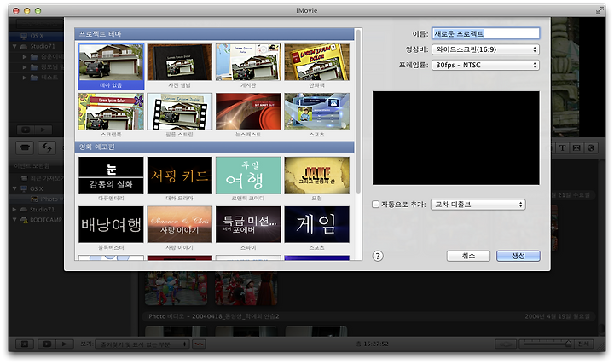Viewport: 614px width, 364px height.
Task: Click the camera import button
Action: click(x=25, y=147)
